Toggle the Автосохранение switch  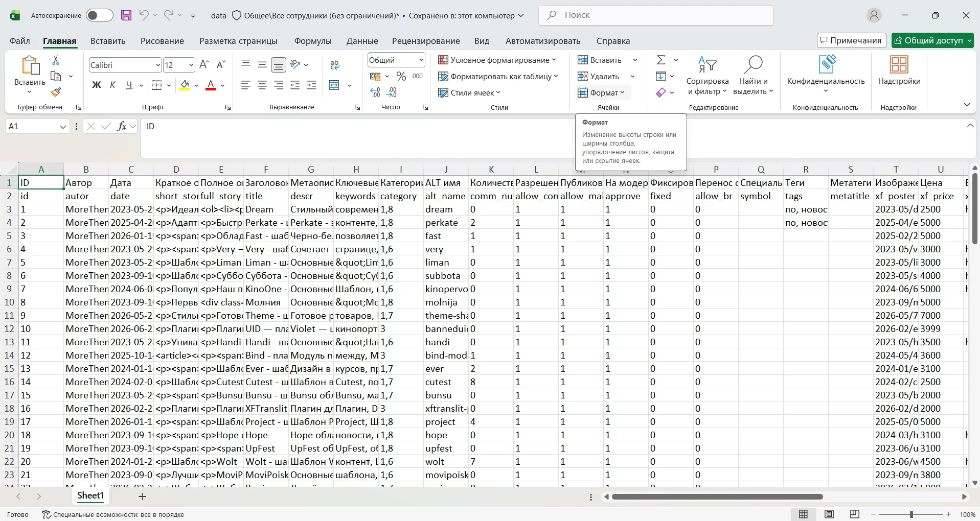(x=100, y=15)
